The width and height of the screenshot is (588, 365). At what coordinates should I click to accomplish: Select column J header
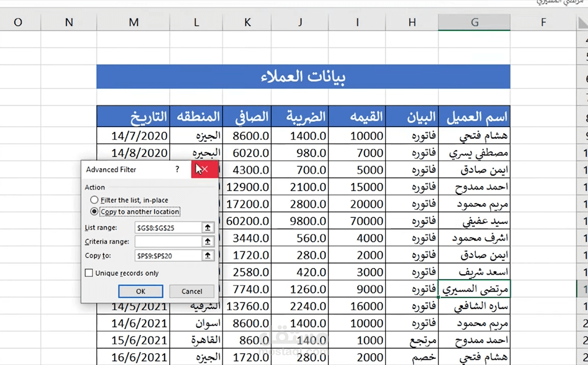[300, 22]
